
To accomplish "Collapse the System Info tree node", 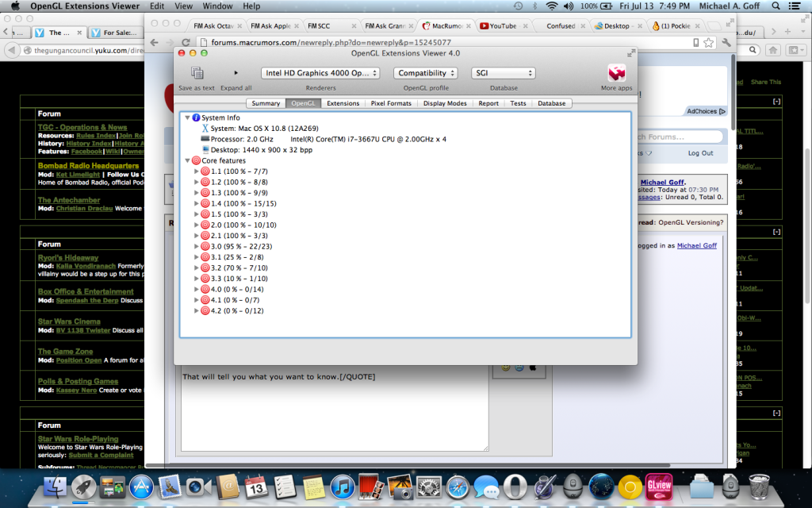I will 187,117.
